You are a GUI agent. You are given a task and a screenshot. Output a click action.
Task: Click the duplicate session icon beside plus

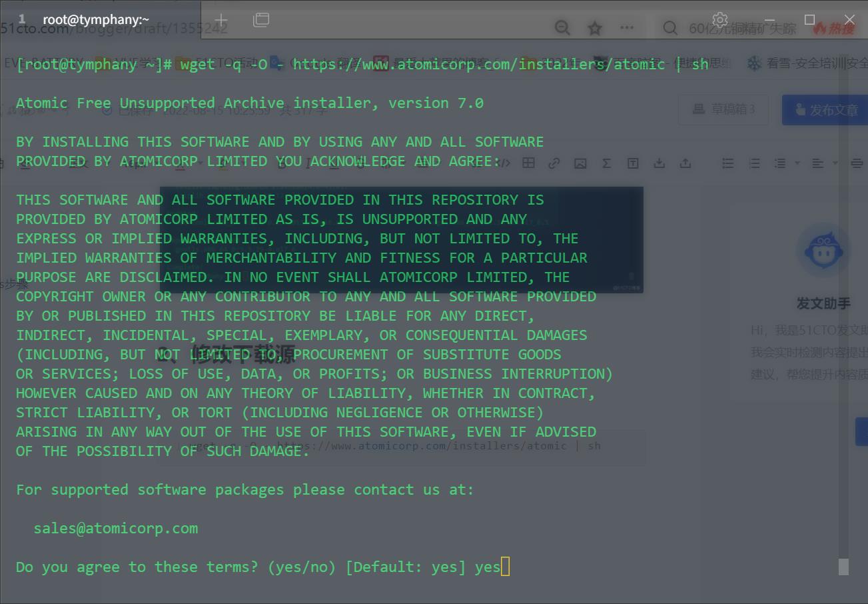click(x=261, y=20)
